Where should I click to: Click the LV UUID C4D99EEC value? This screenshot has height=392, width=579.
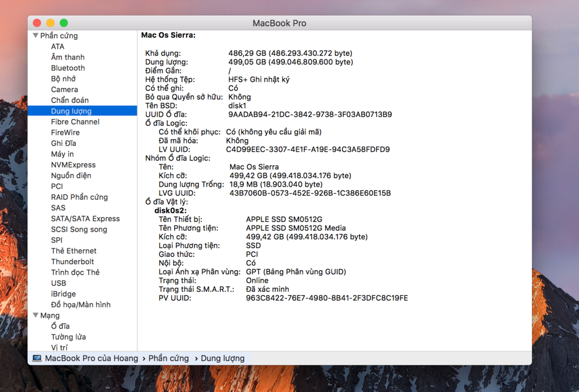pyautogui.click(x=308, y=149)
